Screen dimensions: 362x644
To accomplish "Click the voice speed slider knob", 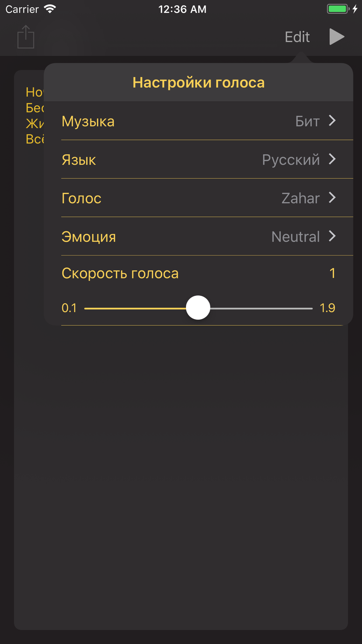I will 198,308.
